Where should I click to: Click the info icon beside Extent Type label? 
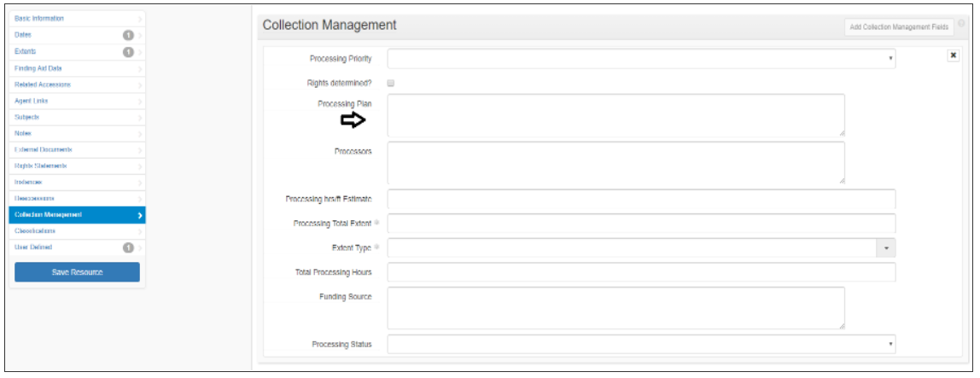(376, 247)
